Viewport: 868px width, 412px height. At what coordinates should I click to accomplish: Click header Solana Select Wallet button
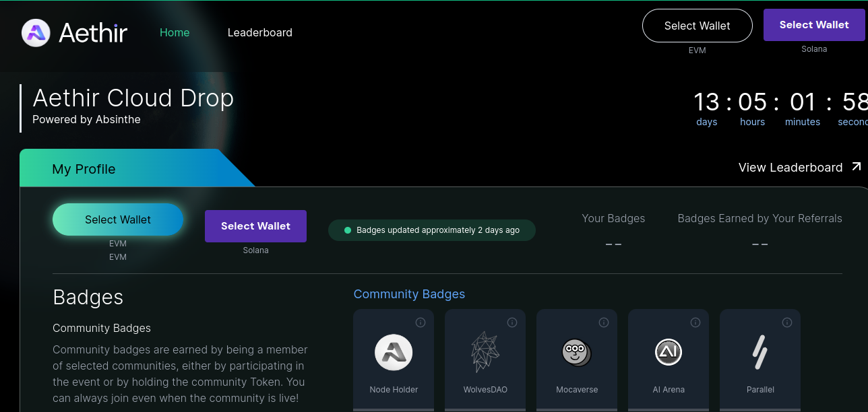point(814,25)
